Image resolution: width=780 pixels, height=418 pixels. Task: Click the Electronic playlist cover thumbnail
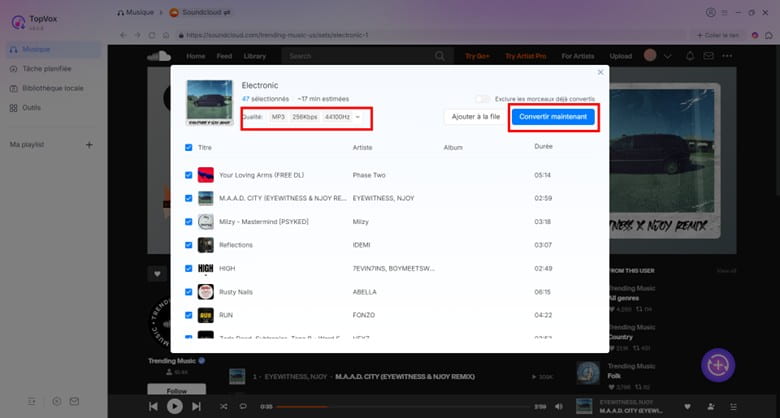coord(209,103)
